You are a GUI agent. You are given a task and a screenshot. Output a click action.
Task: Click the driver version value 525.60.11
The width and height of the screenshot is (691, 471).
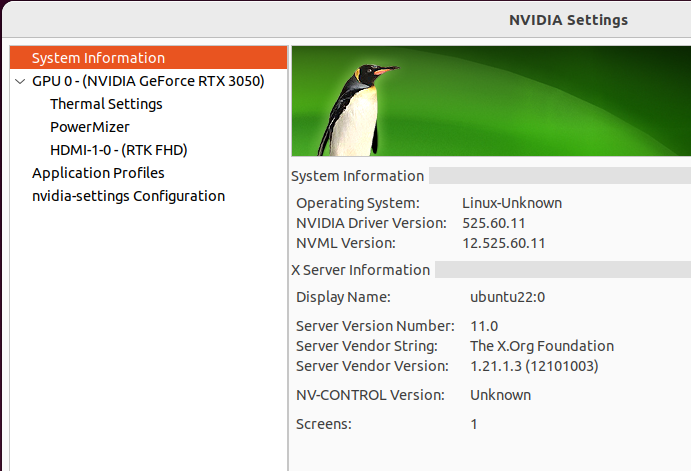click(494, 223)
